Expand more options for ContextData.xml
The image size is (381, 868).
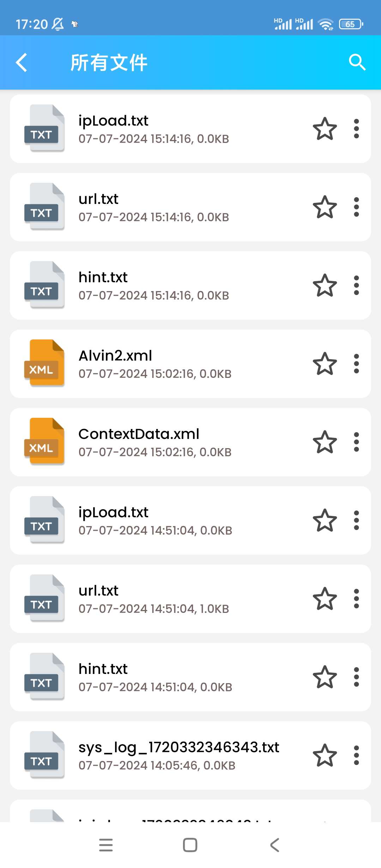click(x=356, y=442)
